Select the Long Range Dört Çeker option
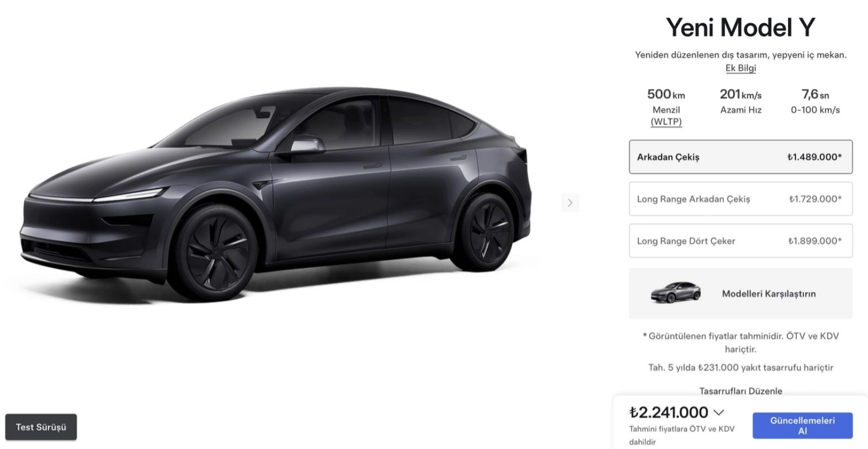This screenshot has width=868, height=449. click(741, 241)
